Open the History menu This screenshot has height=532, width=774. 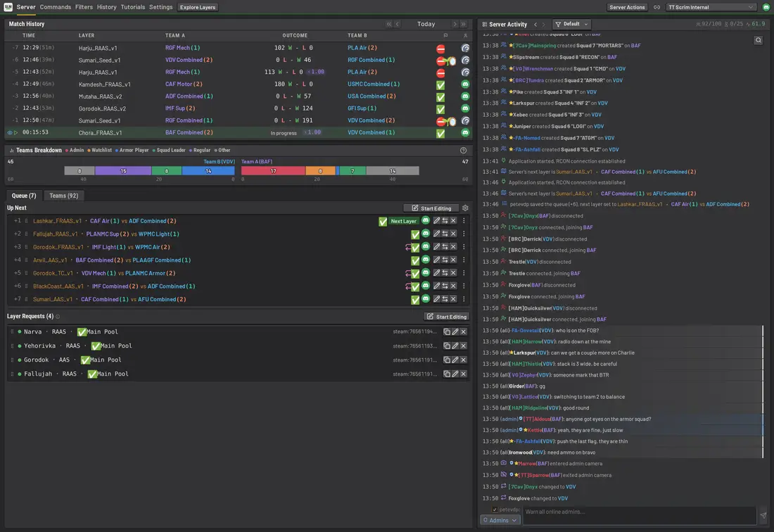[107, 7]
